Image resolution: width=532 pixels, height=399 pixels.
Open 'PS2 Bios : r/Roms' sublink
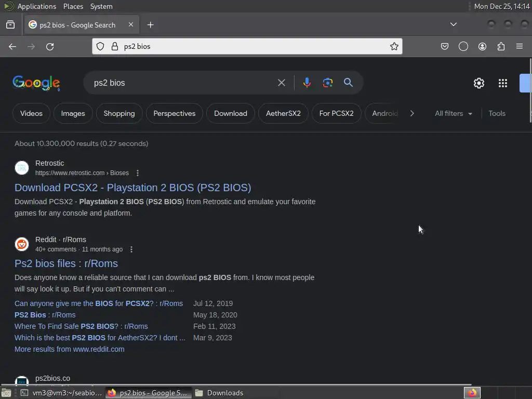(45, 315)
